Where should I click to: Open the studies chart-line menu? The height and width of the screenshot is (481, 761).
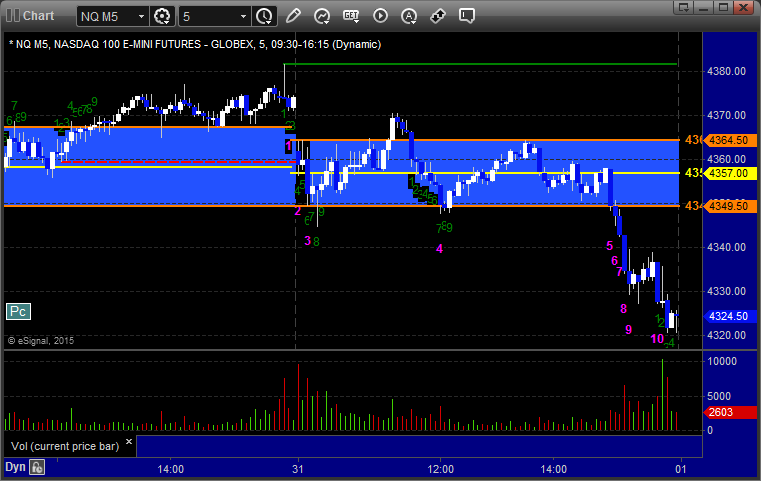click(322, 16)
